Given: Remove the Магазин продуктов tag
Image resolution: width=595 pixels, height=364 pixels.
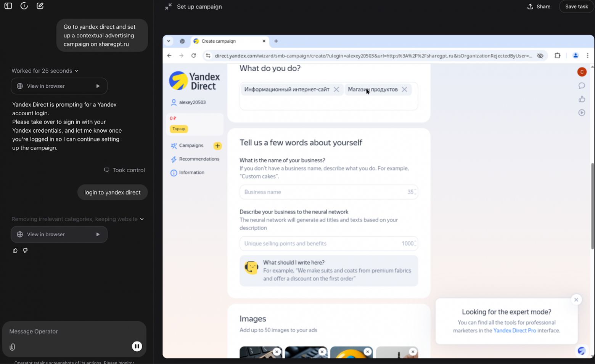Looking at the screenshot, I should pos(405,90).
